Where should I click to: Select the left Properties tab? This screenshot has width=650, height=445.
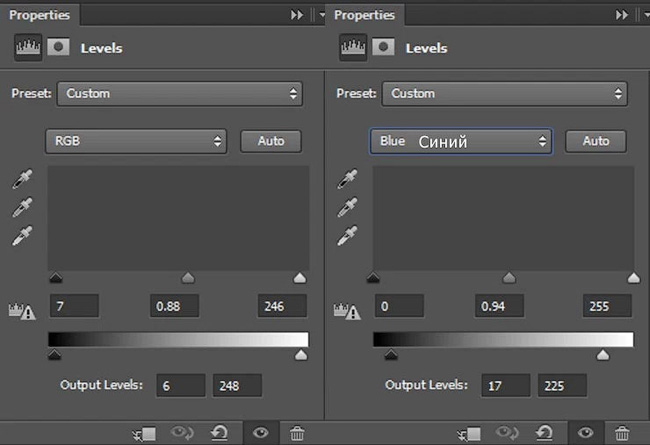click(x=40, y=15)
